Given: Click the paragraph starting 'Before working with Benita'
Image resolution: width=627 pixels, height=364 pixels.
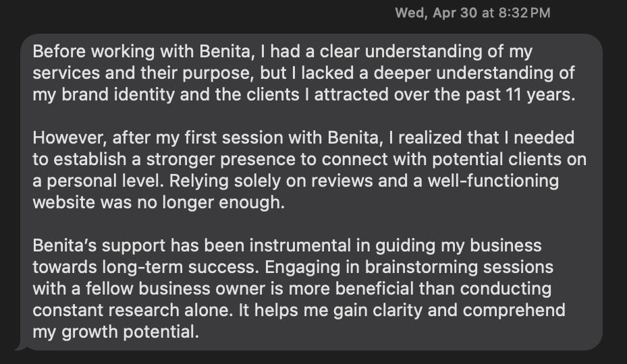Looking at the screenshot, I should (304, 73).
